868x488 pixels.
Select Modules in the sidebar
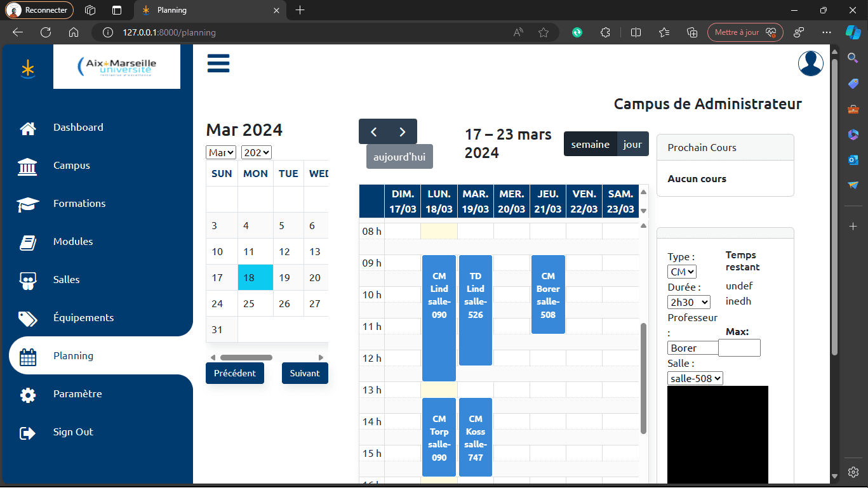pos(73,242)
